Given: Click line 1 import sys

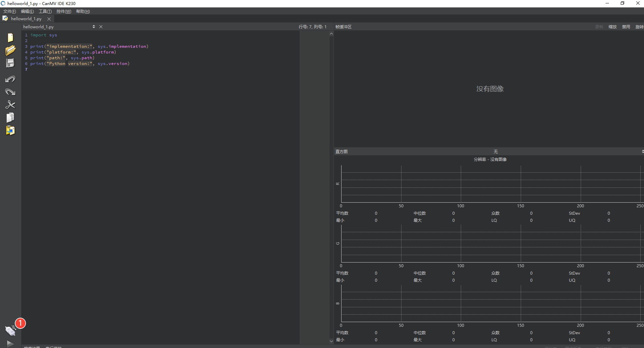Looking at the screenshot, I should pos(44,35).
